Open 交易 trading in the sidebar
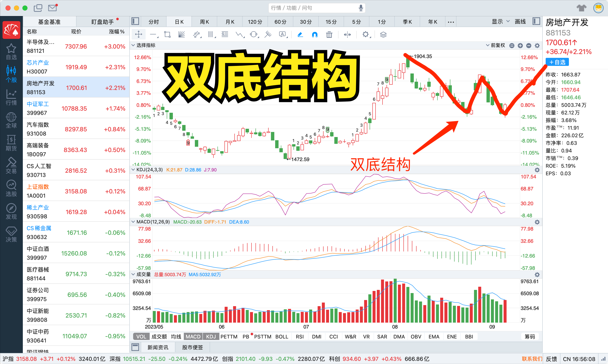The image size is (608, 364). pos(11,166)
